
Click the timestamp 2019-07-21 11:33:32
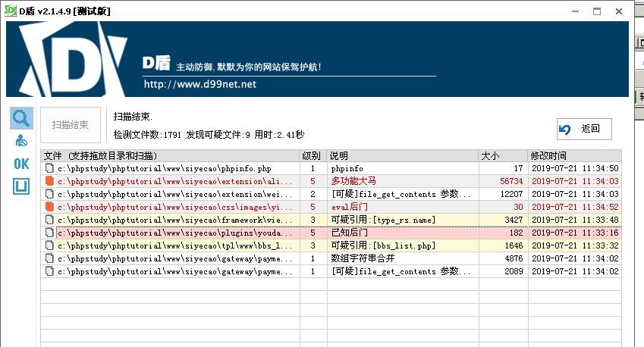(x=575, y=246)
